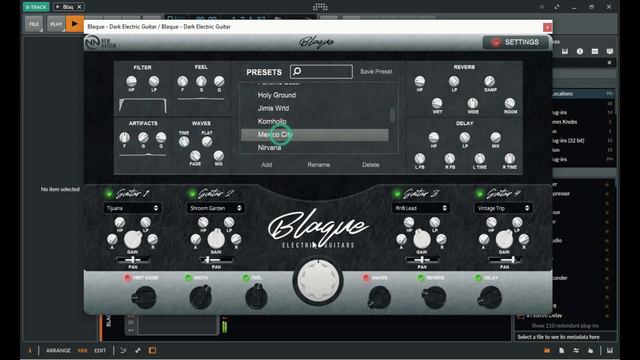The height and width of the screenshot is (360, 640).
Task: Click the large white master knob
Action: point(318,281)
